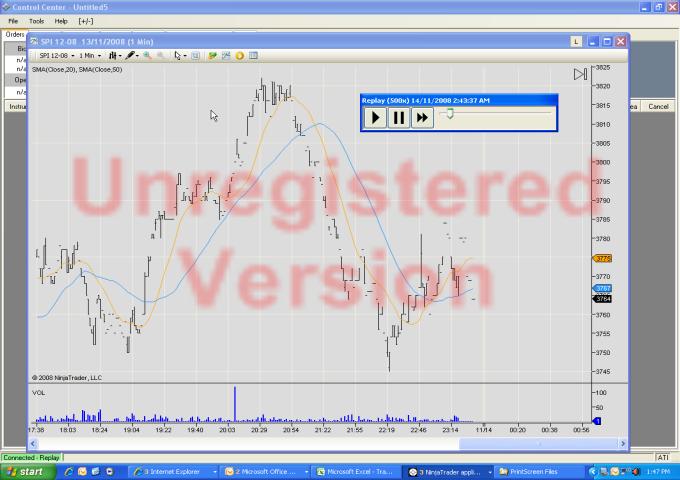The width and height of the screenshot is (680, 480).
Task: Switch to the Orders tab
Action: tap(14, 34)
